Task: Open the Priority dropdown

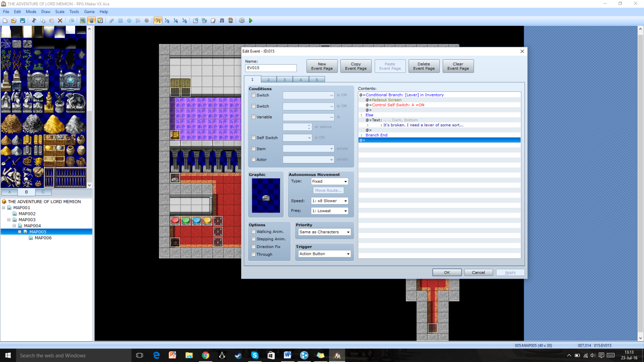Action: click(324, 232)
